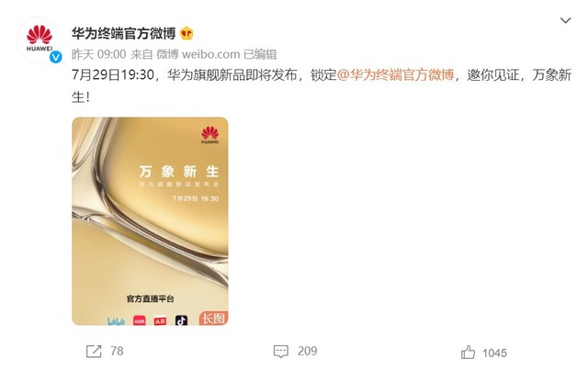Click the TikTok logo in poster
The height and width of the screenshot is (370, 588).
[182, 320]
